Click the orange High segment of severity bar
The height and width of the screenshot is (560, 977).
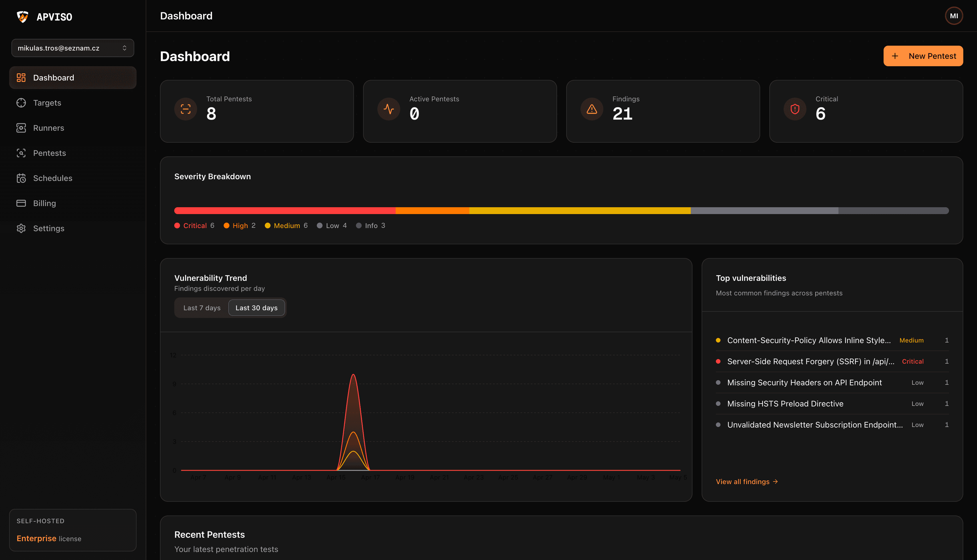[x=432, y=211]
